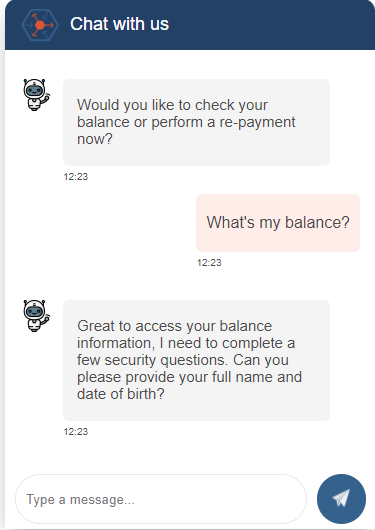The height and width of the screenshot is (530, 375).
Task: Click the dark blue header bar right of the title
Action: click(271, 25)
